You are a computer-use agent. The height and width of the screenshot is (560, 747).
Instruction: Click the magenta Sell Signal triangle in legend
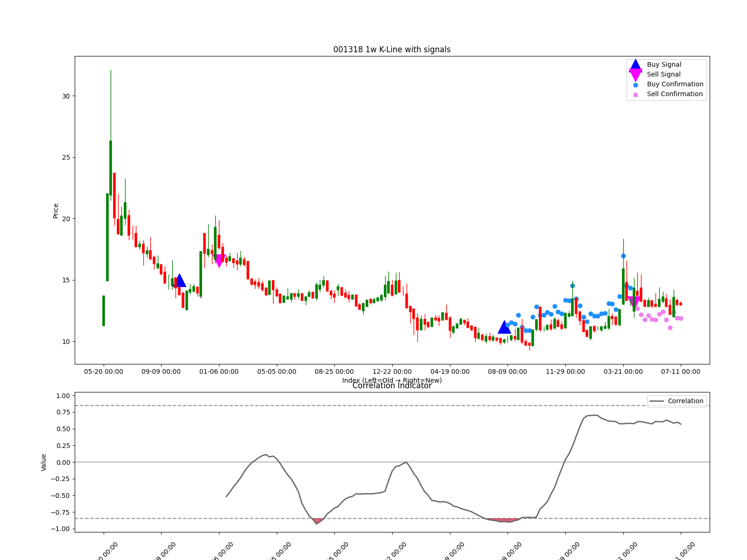(635, 75)
